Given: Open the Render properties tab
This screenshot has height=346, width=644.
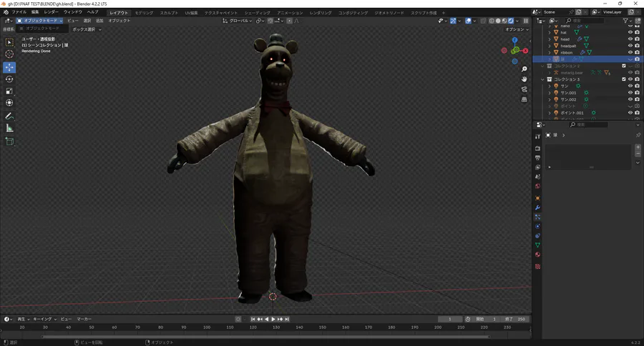Looking at the screenshot, I should [537, 148].
